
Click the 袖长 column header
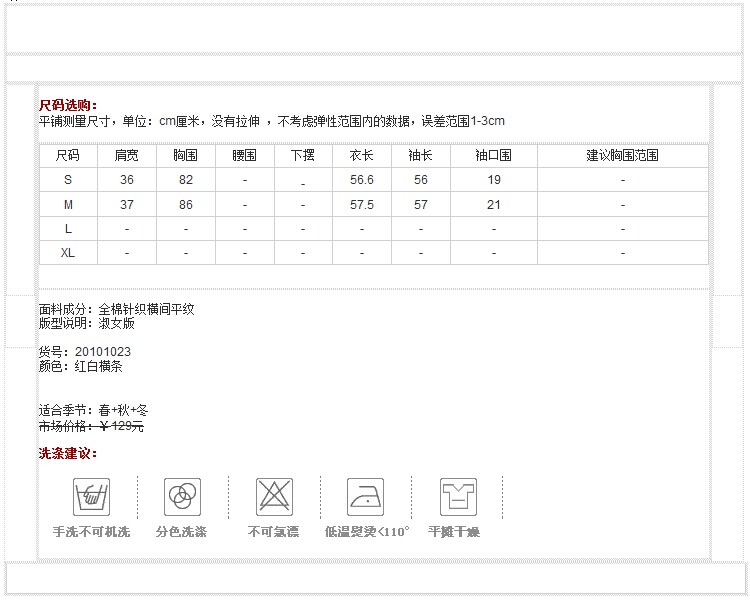[420, 155]
